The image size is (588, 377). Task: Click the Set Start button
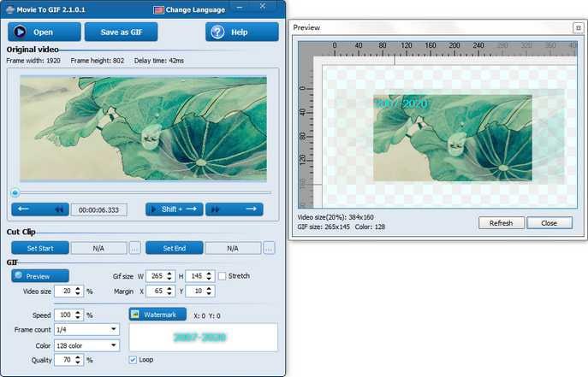[39, 248]
